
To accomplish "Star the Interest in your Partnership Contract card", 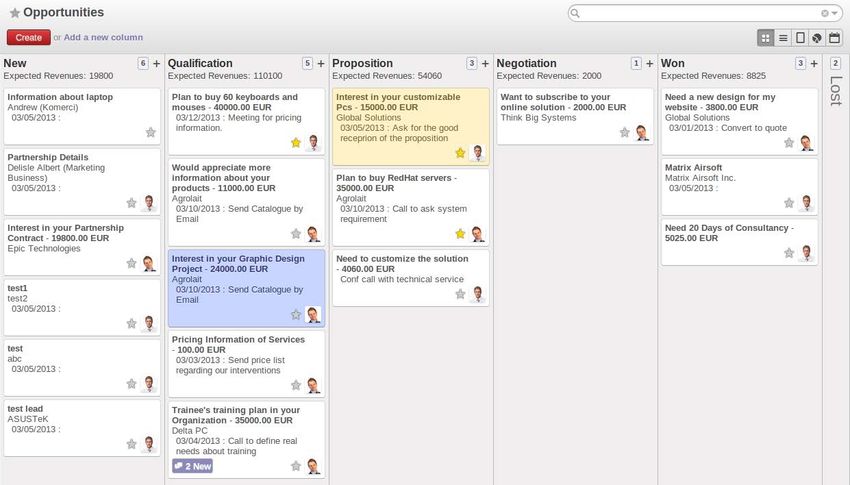I will [x=131, y=263].
